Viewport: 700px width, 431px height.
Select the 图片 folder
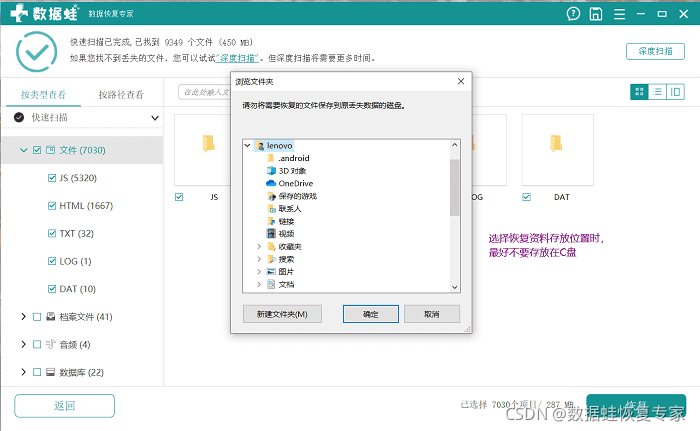[x=280, y=272]
